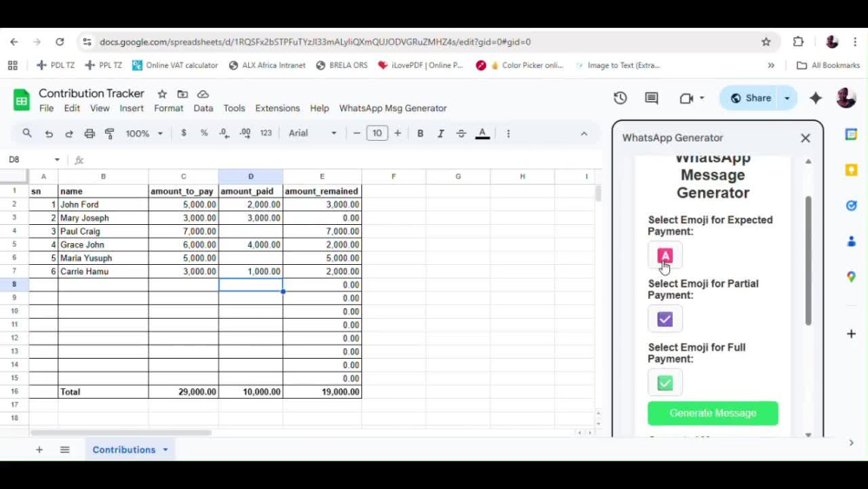Format as percent
The image size is (868, 489).
pyautogui.click(x=204, y=133)
